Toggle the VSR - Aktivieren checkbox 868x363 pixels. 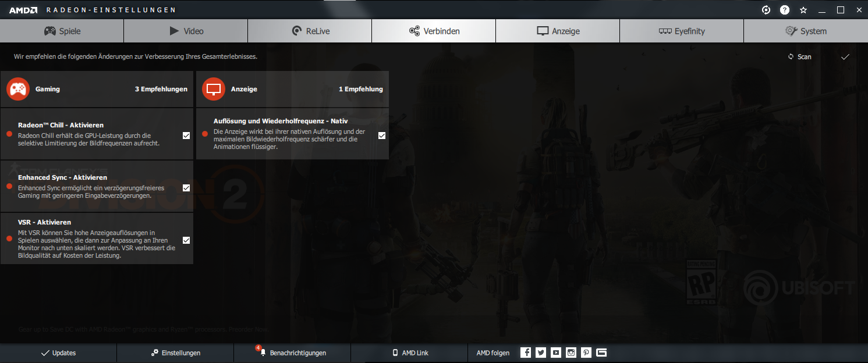(186, 240)
